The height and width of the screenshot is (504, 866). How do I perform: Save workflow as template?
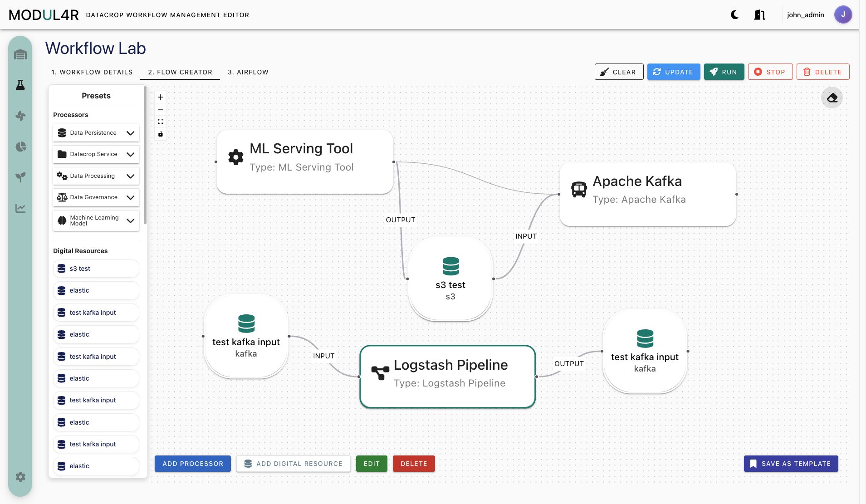(x=791, y=464)
